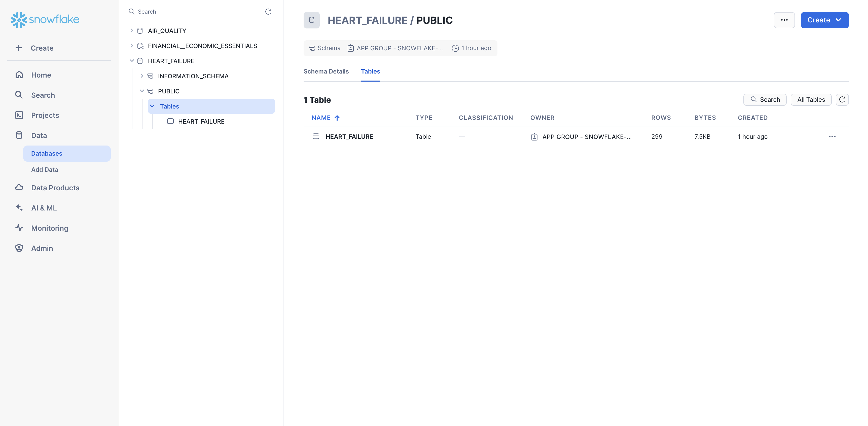Go to AI & ML

(44, 208)
